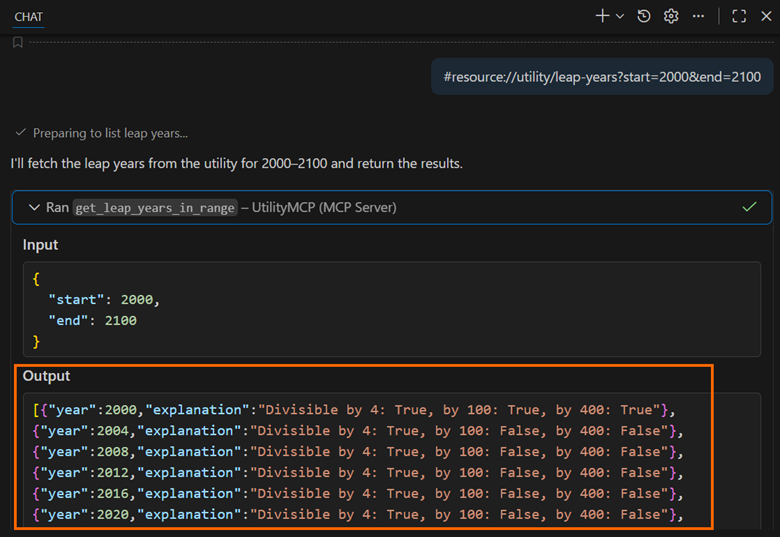
Task: Click the Output row for year 2012
Action: pyautogui.click(x=358, y=472)
